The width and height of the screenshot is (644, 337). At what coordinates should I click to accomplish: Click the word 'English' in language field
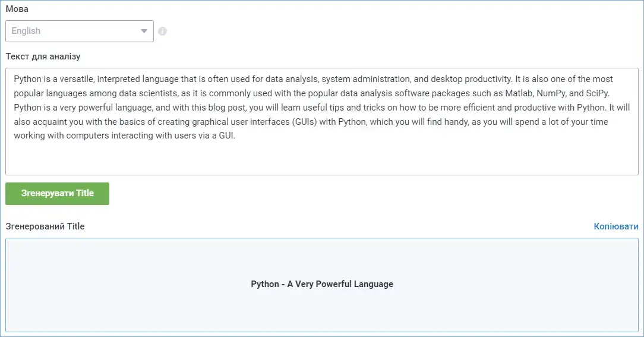tap(26, 32)
